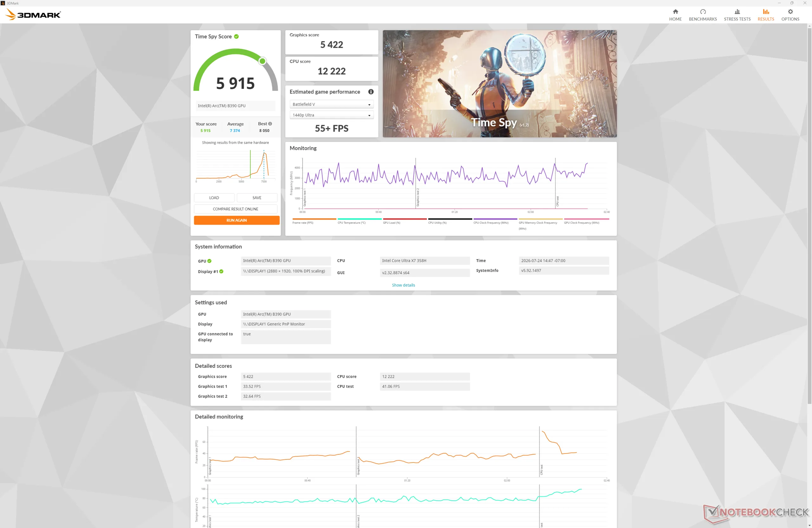Open the Home tab
This screenshot has height=528, width=812.
(x=675, y=15)
